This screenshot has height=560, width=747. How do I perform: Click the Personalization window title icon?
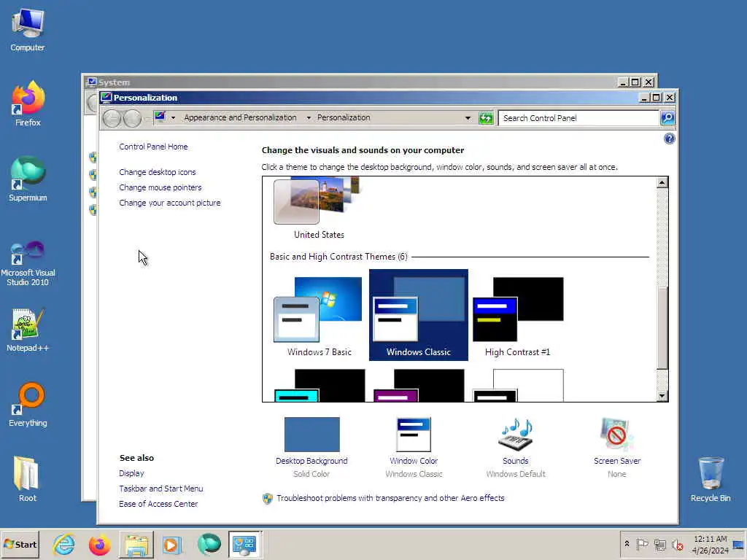coord(107,97)
